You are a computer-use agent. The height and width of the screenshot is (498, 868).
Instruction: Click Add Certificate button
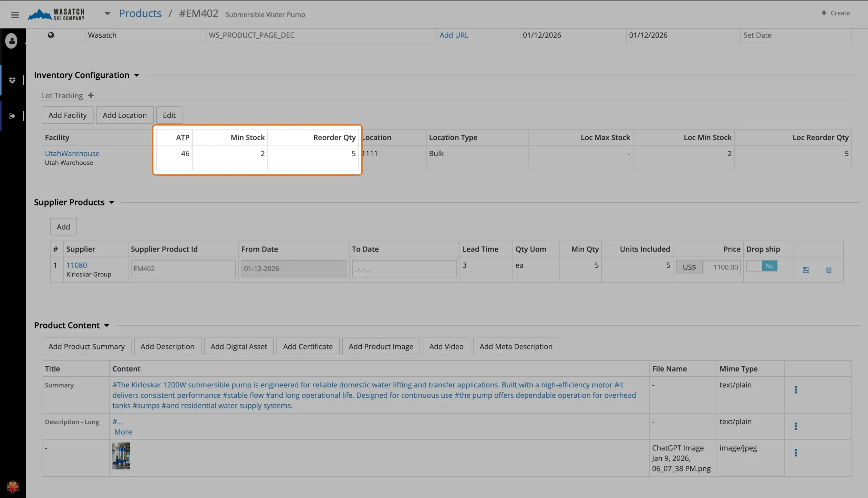pos(308,347)
